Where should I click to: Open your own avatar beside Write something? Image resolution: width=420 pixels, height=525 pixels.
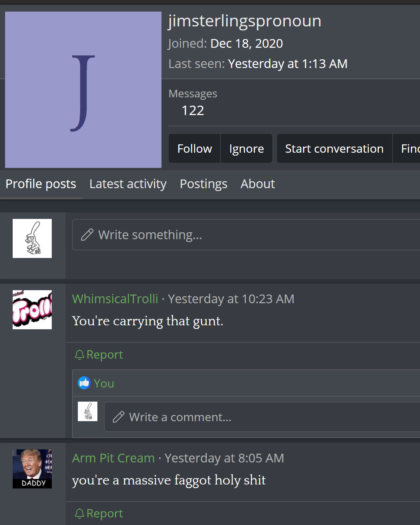[32, 238]
